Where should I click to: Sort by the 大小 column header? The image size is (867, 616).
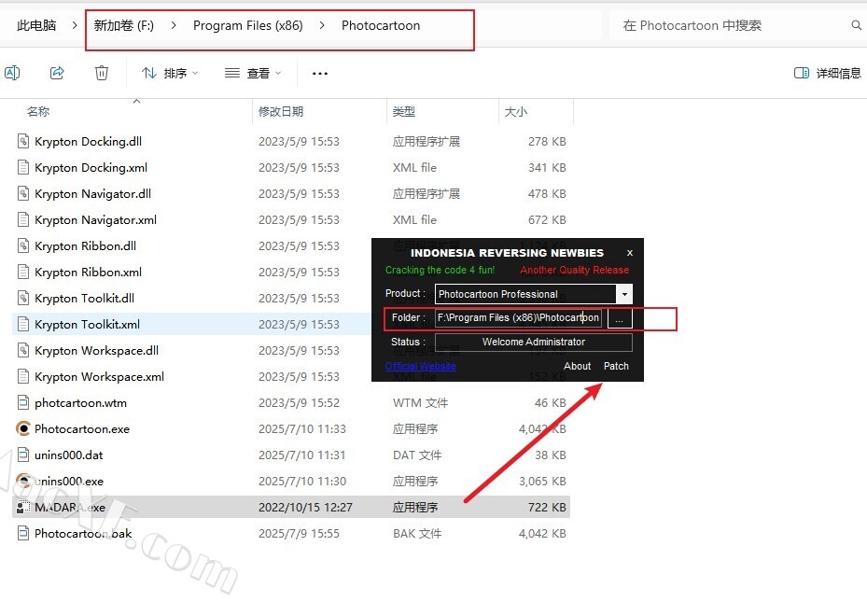(516, 112)
